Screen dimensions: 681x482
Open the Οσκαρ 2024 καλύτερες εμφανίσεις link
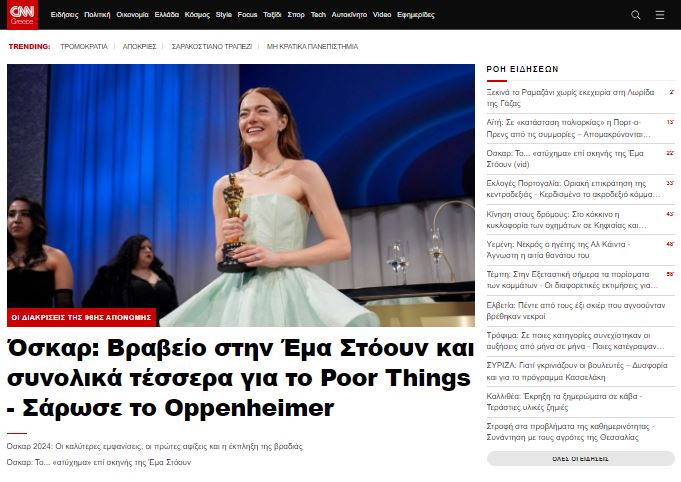pyautogui.click(x=155, y=446)
